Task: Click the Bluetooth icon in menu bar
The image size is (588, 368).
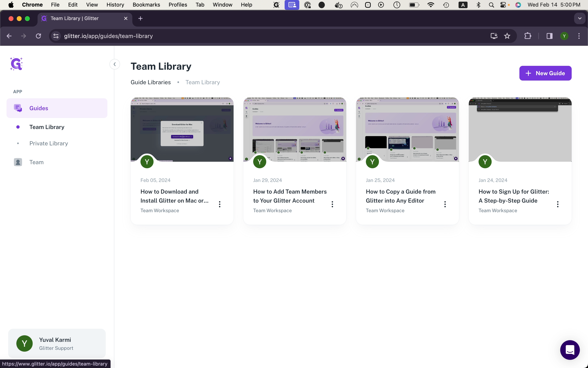Action: click(x=478, y=5)
